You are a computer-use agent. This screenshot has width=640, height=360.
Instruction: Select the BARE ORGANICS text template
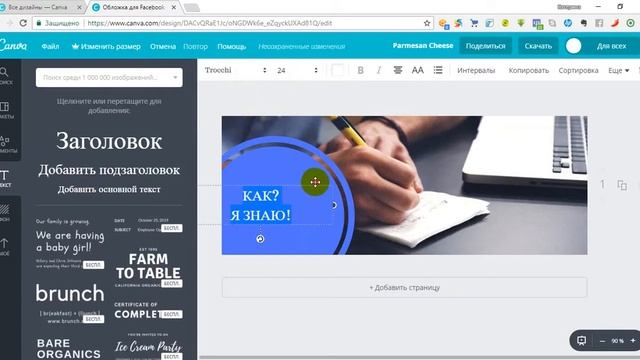pos(69,349)
